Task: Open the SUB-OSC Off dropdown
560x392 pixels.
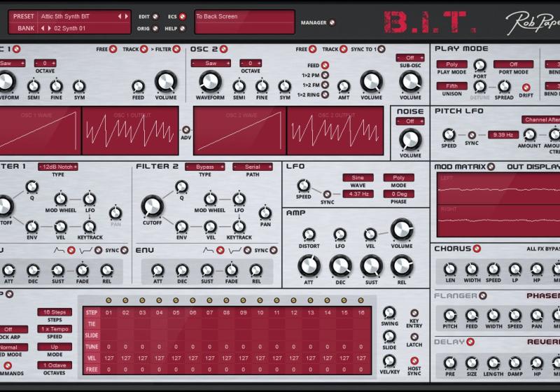Action: (x=410, y=58)
